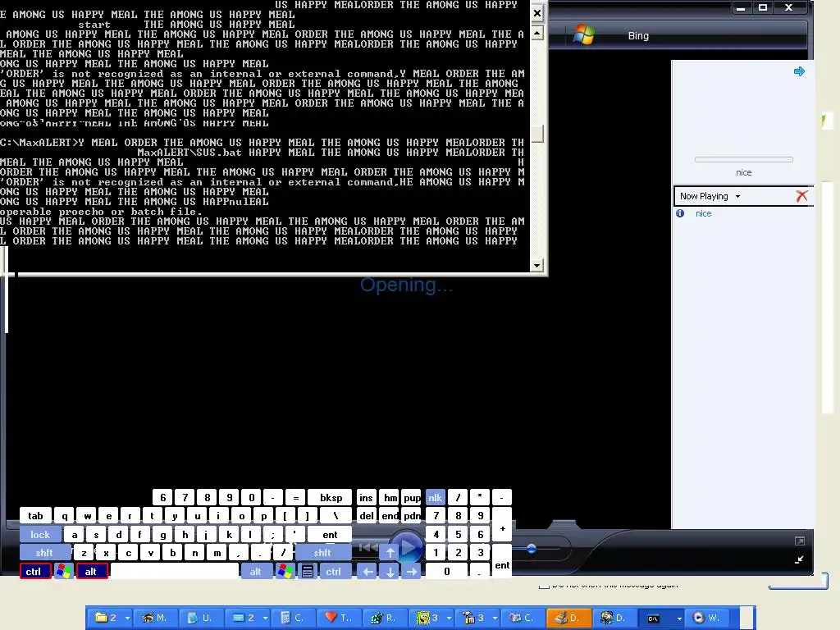
Task: Click the command prompt scroll down arrow
Action: coord(537,265)
